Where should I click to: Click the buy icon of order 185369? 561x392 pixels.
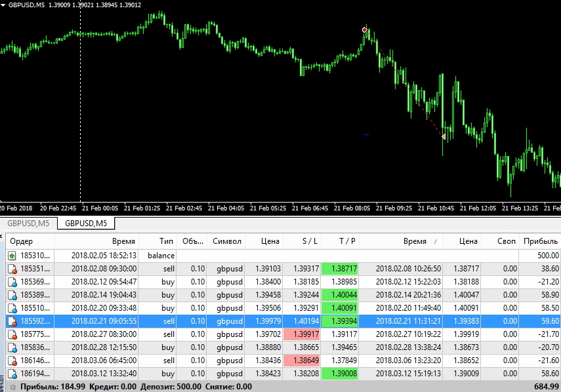coord(12,282)
